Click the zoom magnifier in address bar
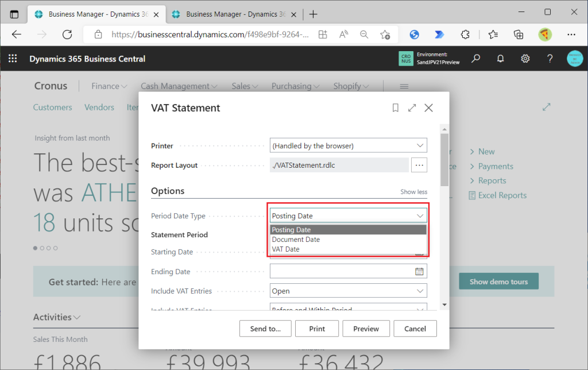588x370 pixels. [364, 34]
